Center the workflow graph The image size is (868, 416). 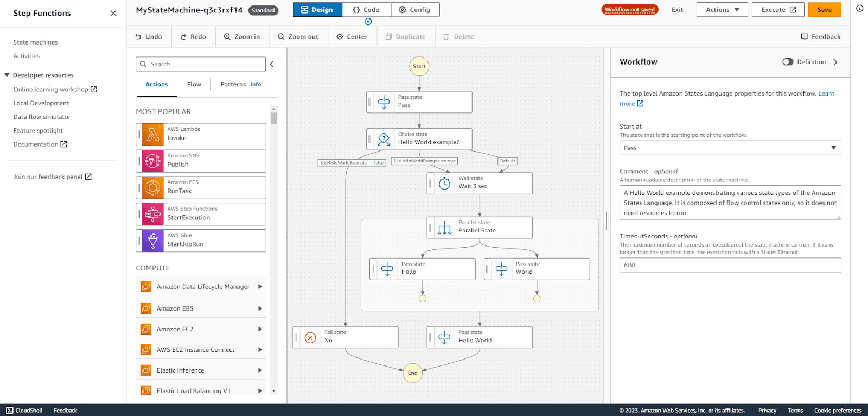352,36
